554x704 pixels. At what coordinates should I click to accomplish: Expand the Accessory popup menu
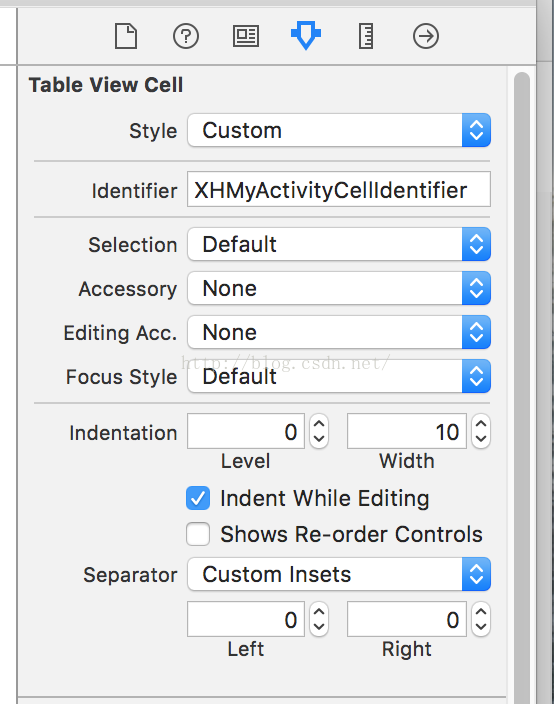[x=339, y=288]
